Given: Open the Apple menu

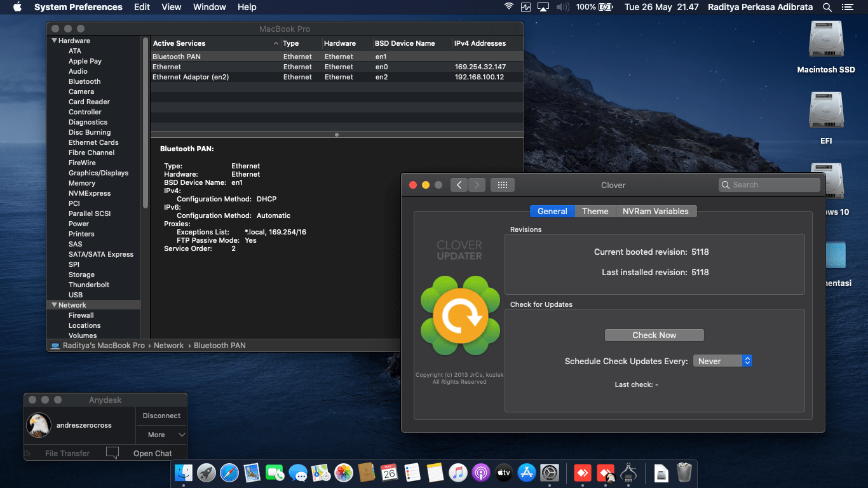Looking at the screenshot, I should click(17, 7).
